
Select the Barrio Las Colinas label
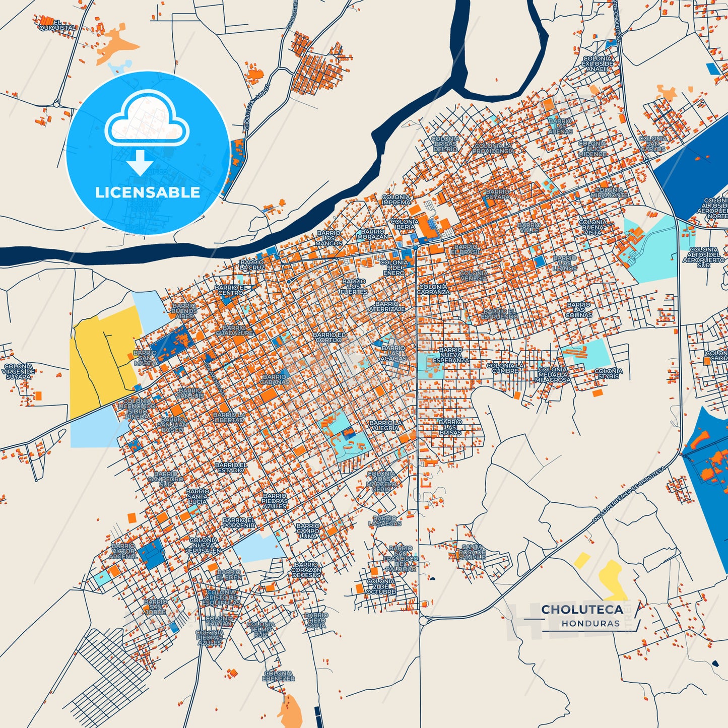point(579,310)
